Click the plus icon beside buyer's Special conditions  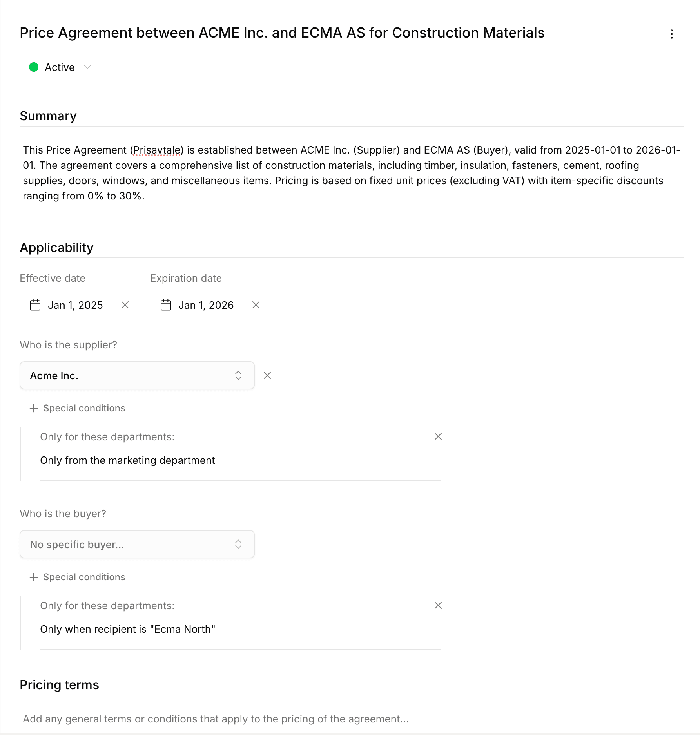tap(34, 577)
